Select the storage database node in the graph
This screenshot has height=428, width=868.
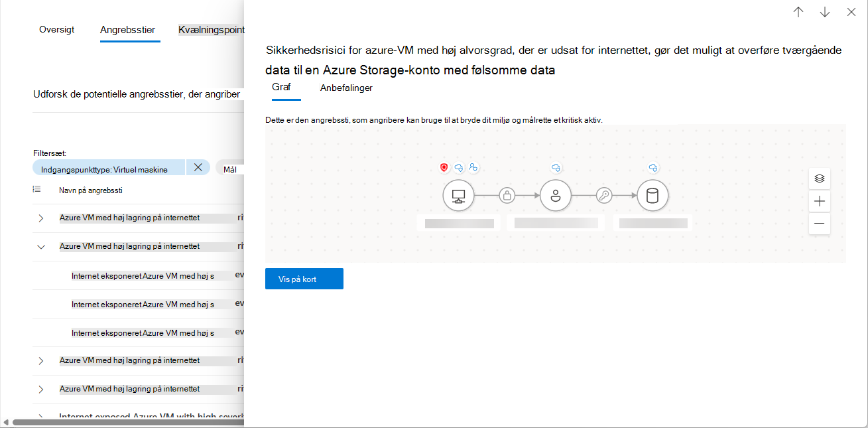(652, 196)
